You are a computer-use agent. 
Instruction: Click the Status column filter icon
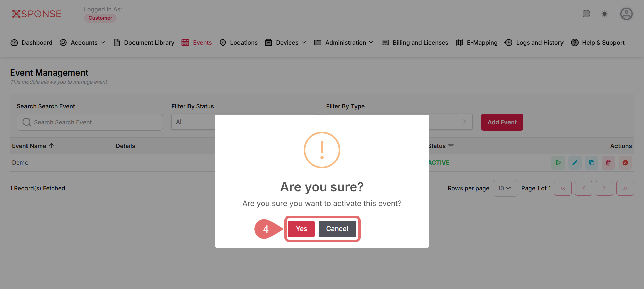coord(451,146)
